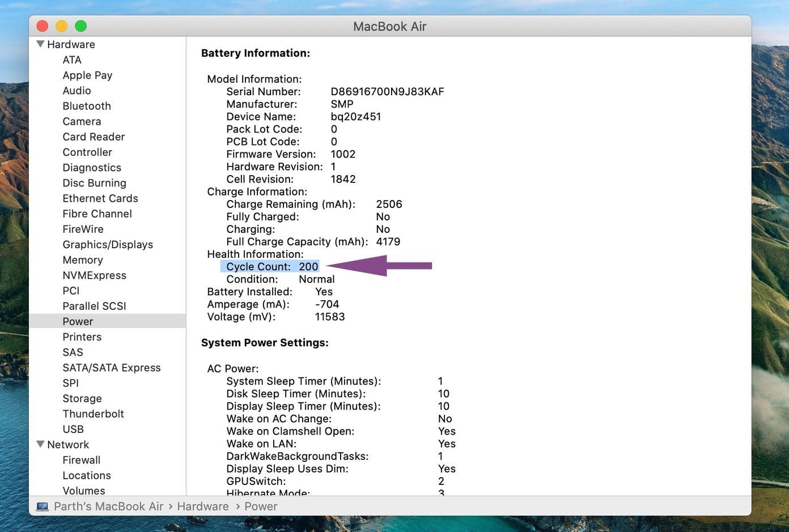Select Bluetooth in the sidebar
The width and height of the screenshot is (789, 532).
point(87,106)
